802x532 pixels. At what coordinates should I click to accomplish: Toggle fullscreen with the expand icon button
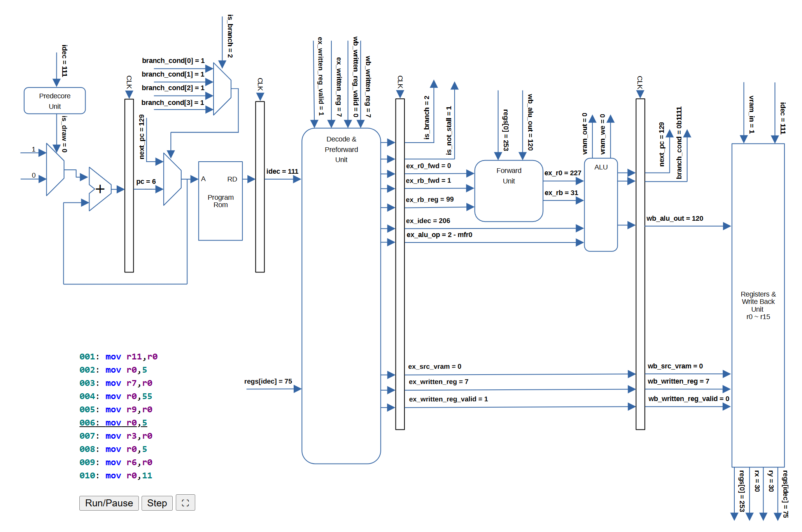tap(185, 502)
